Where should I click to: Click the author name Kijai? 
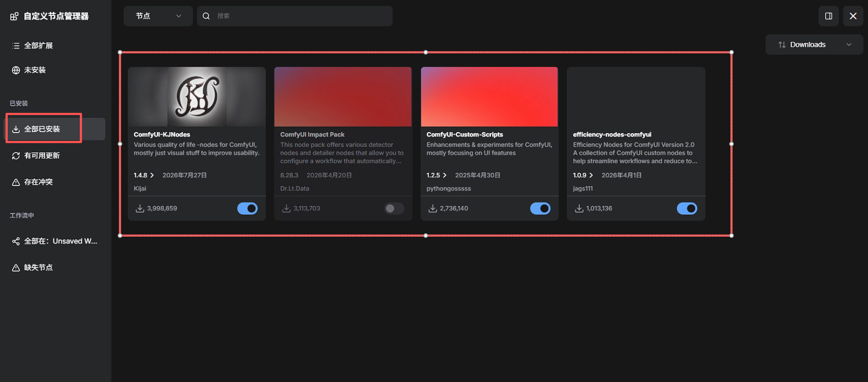tap(140, 188)
